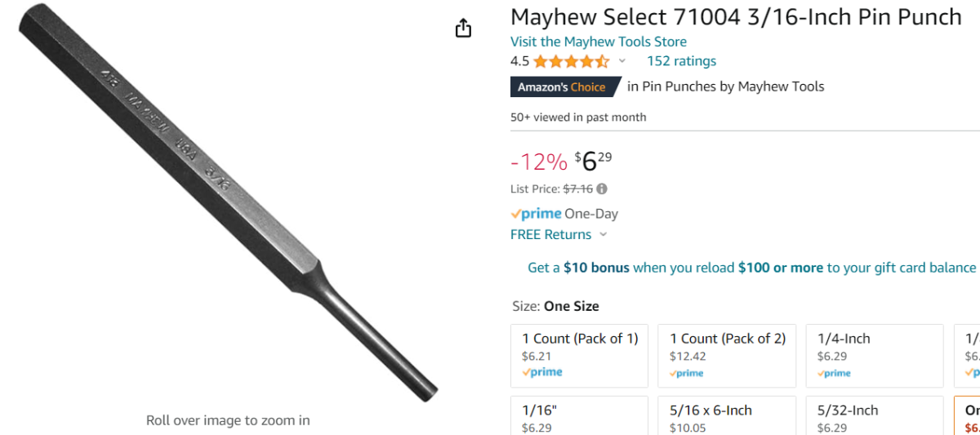Pick the 5/32-Inch size option

[x=872, y=415]
